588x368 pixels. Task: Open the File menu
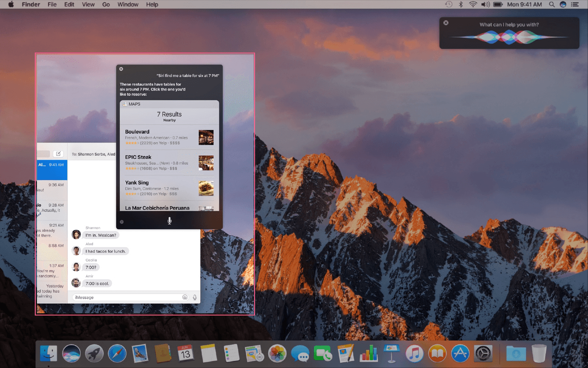click(x=52, y=4)
